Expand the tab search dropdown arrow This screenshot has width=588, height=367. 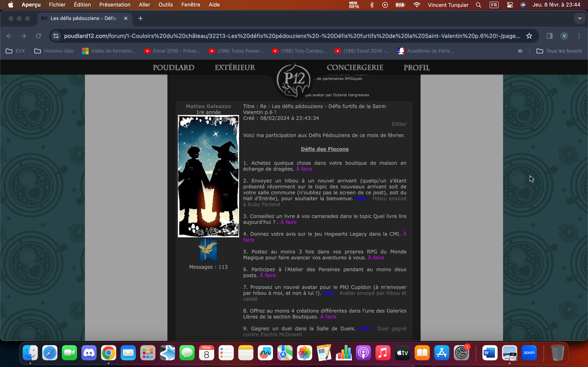[579, 18]
